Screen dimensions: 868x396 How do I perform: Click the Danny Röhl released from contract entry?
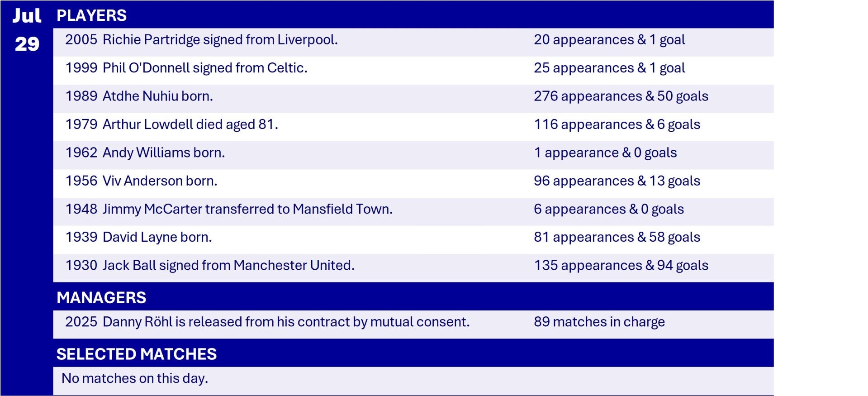pyautogui.click(x=267, y=322)
